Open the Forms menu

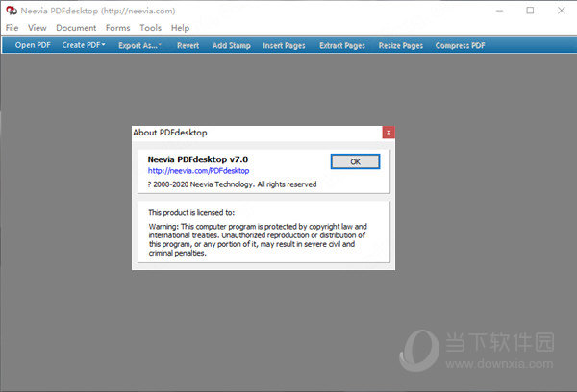pos(117,28)
